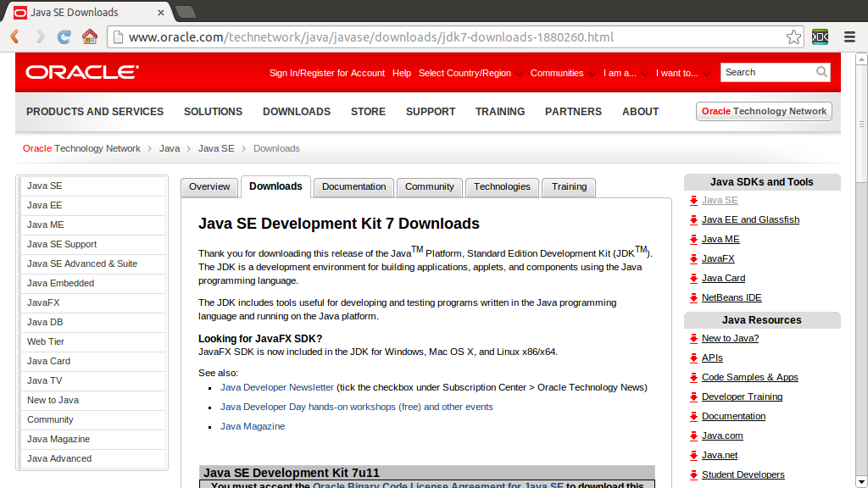Click the Java.net resource link
The height and width of the screenshot is (488, 868).
[719, 455]
